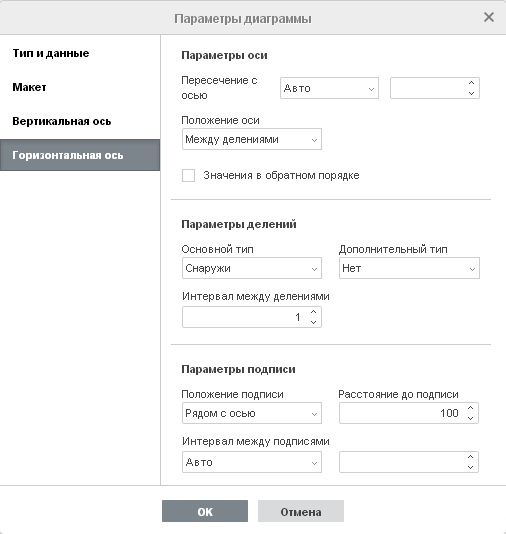The height and width of the screenshot is (534, 506).
Task: Expand the Положение оси dropdown
Action: [x=252, y=139]
